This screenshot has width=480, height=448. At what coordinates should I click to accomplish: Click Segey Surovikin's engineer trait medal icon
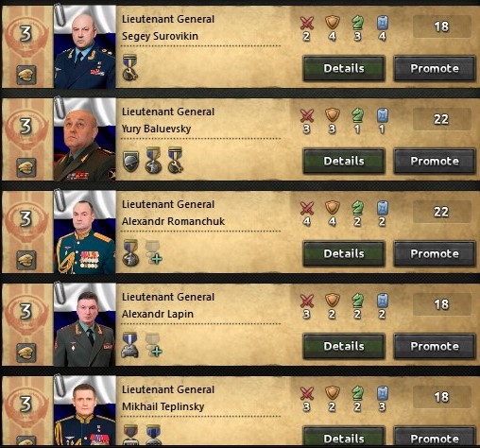click(x=129, y=67)
